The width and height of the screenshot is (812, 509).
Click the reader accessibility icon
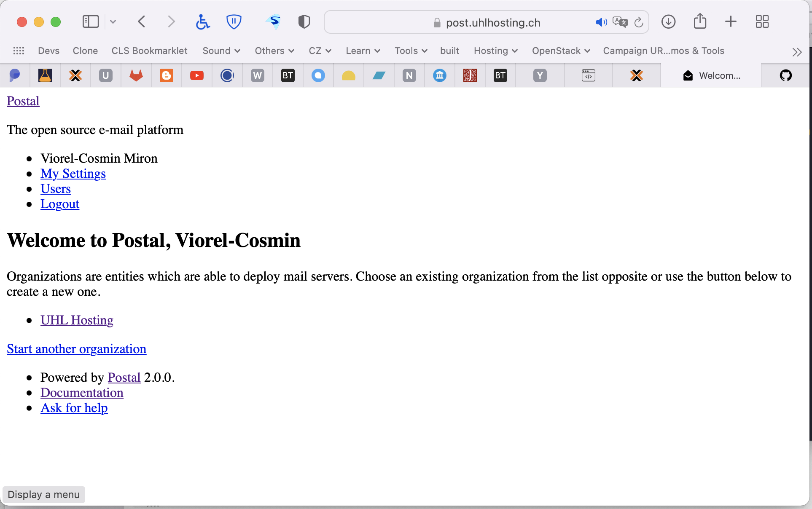point(203,21)
